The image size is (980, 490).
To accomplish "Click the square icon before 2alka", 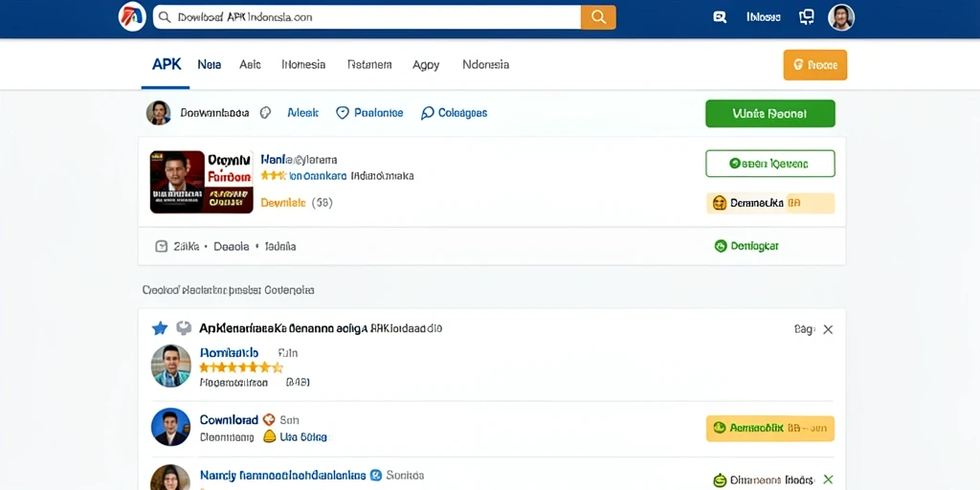I will point(161,246).
